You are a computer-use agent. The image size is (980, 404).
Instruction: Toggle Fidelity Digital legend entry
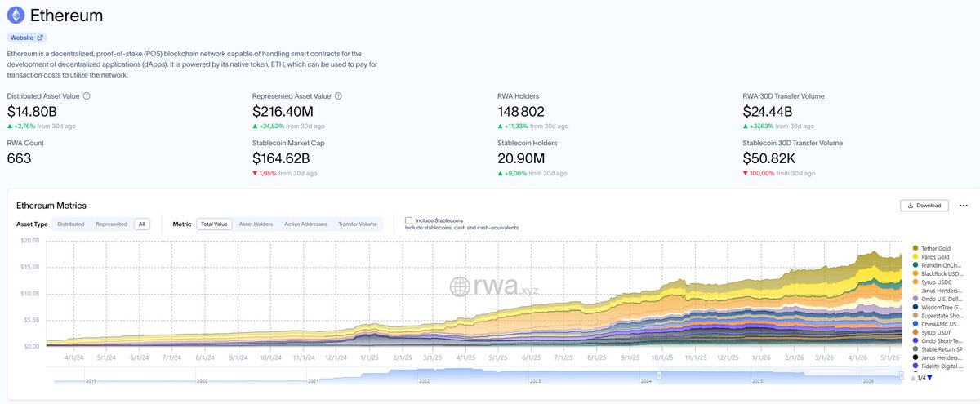point(938,366)
